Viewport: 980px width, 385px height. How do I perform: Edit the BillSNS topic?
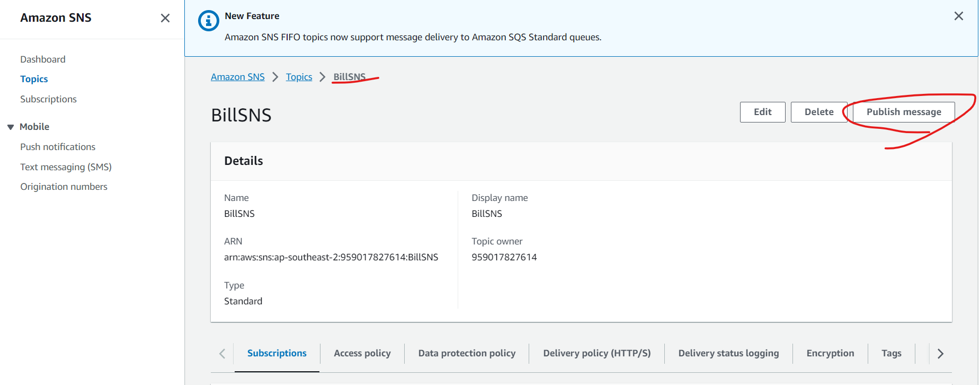[x=763, y=112]
